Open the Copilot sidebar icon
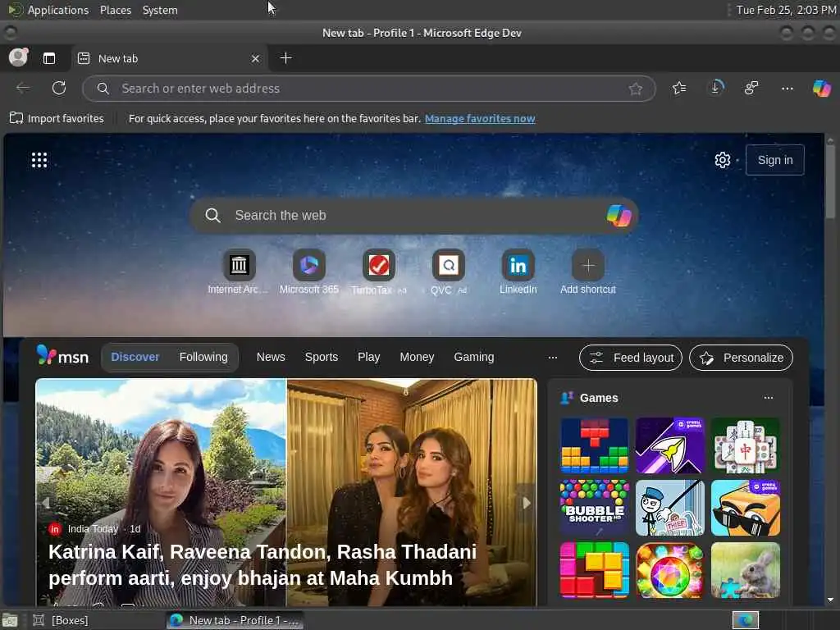The width and height of the screenshot is (840, 630). coord(821,88)
